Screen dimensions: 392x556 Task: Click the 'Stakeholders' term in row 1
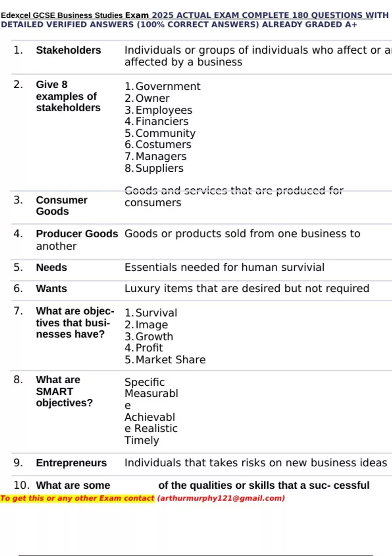(68, 50)
